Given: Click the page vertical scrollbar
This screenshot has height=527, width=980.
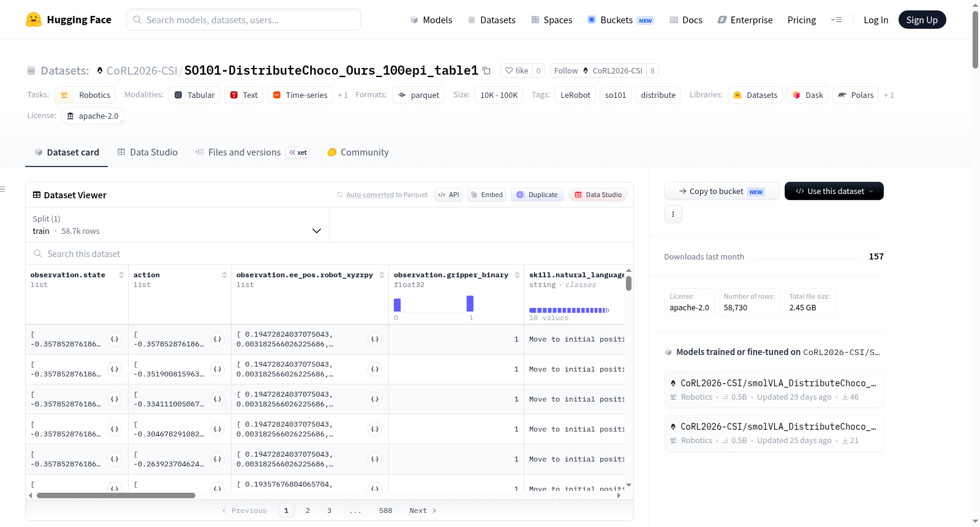Looking at the screenshot, I should tap(975, 40).
